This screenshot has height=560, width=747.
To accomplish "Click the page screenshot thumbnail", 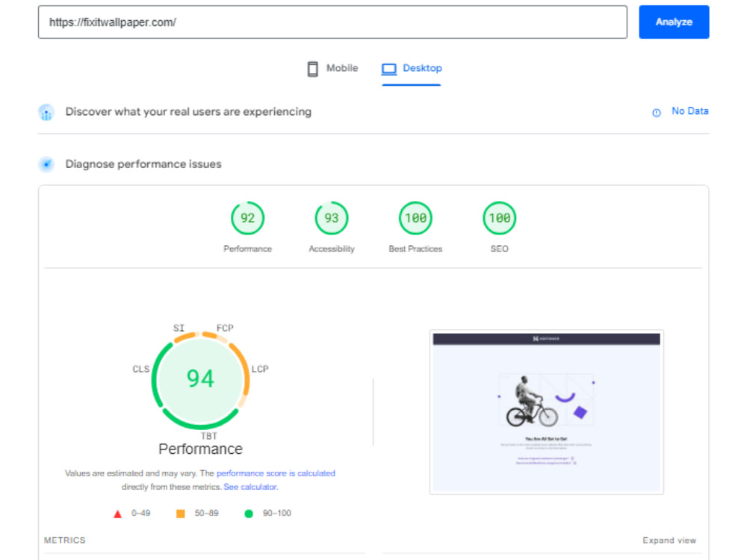I will point(547,412).
